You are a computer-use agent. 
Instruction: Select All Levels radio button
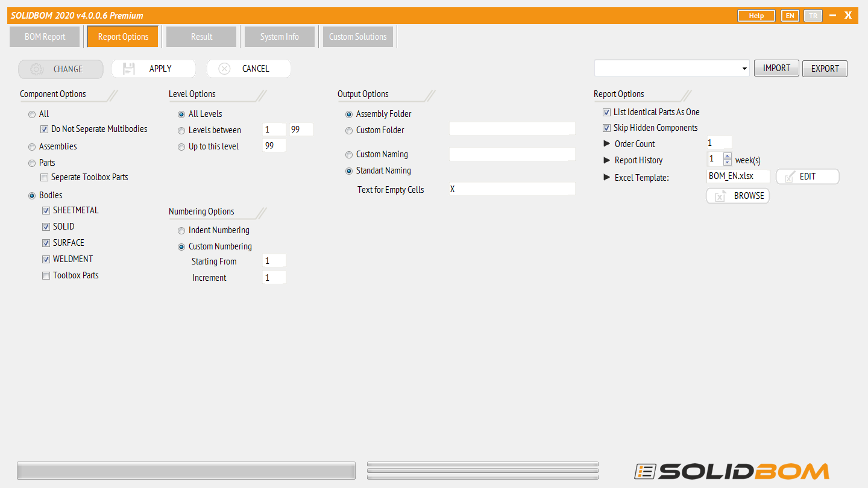(x=181, y=114)
